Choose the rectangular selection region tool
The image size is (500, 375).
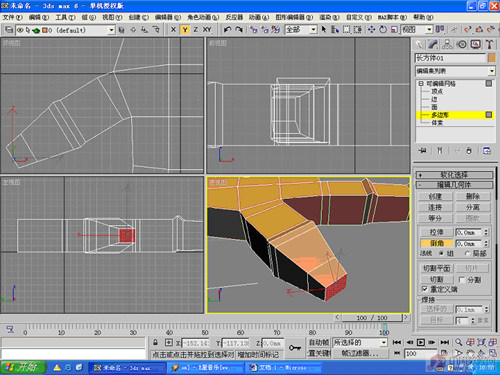[347, 30]
